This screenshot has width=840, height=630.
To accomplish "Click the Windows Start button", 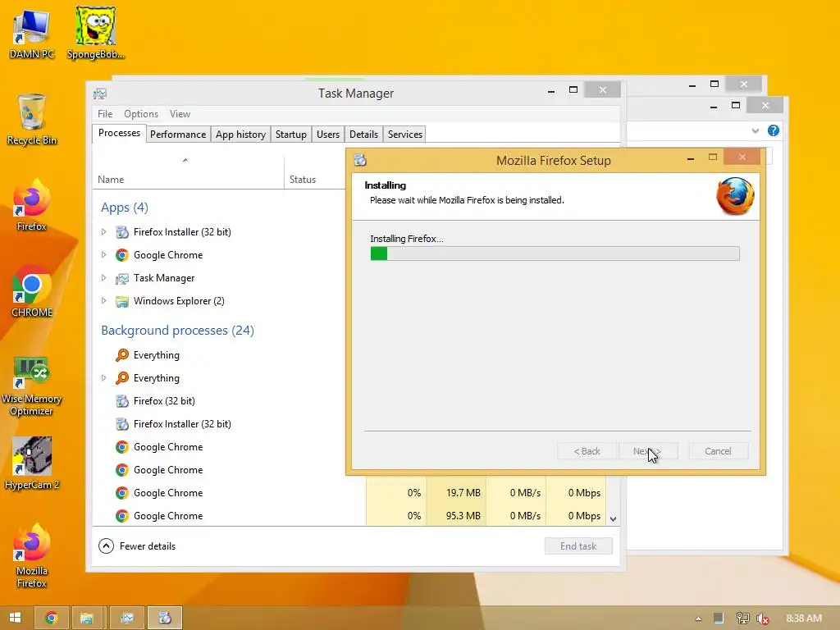I will pos(15,618).
